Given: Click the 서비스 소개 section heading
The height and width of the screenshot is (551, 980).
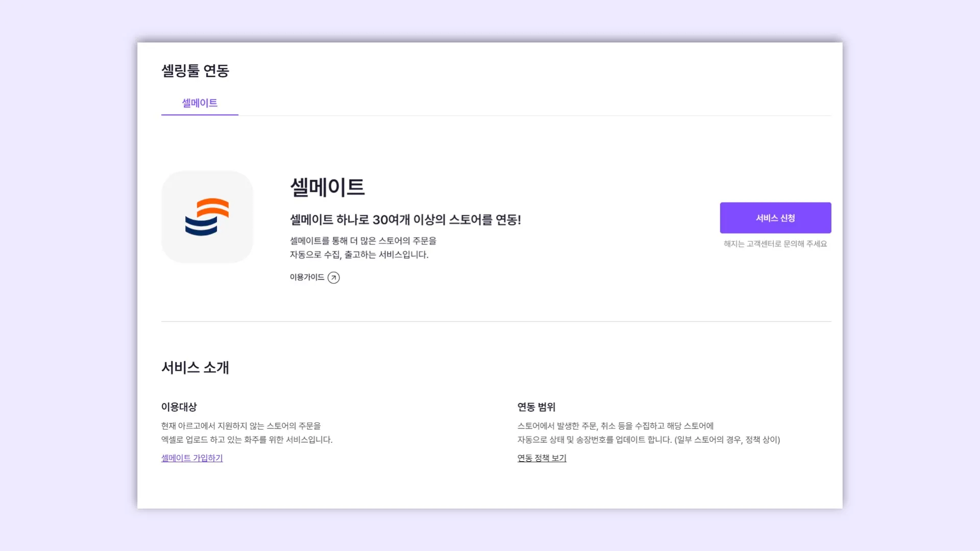Looking at the screenshot, I should click(x=195, y=367).
